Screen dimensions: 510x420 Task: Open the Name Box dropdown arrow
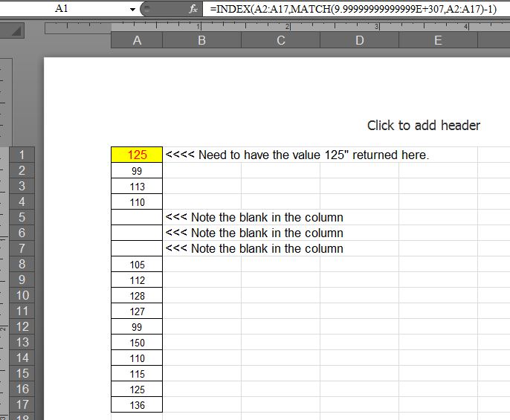(132, 9)
